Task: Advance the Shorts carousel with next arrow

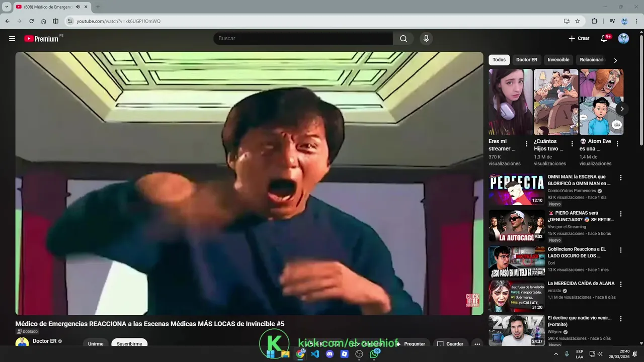Action: pos(622,109)
